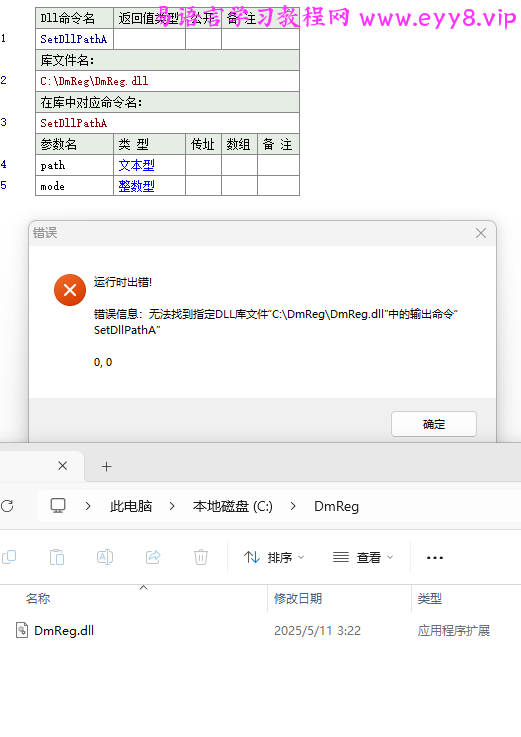Add a new Explorer tab with plus
The width and height of the screenshot is (521, 737).
[x=107, y=466]
